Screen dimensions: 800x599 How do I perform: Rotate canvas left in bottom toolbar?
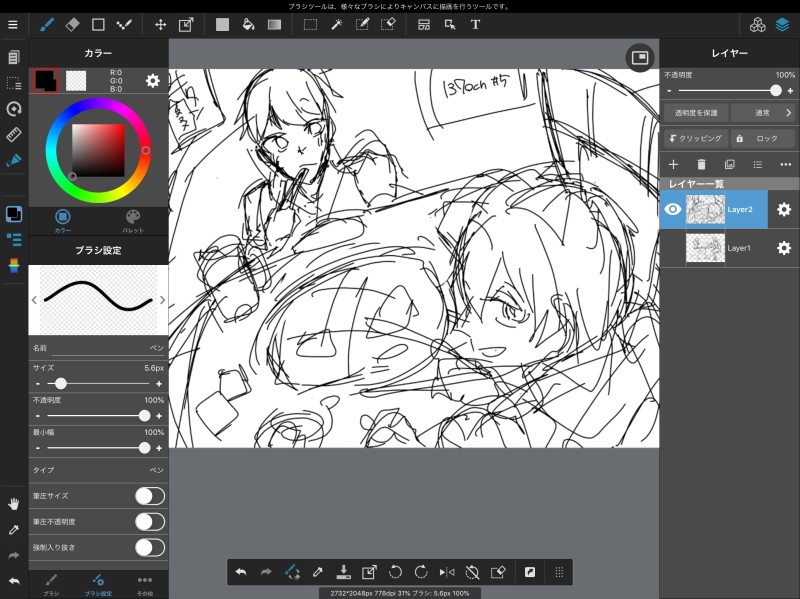395,572
